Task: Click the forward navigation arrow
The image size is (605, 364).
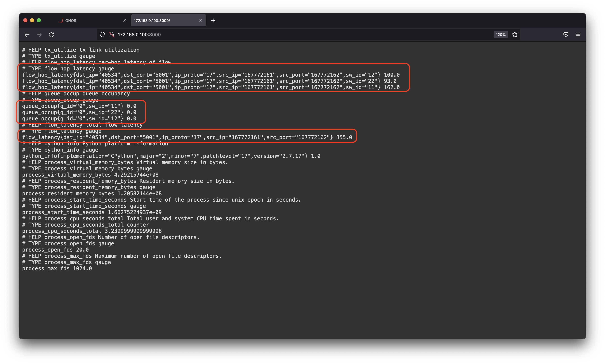Action: coord(39,35)
